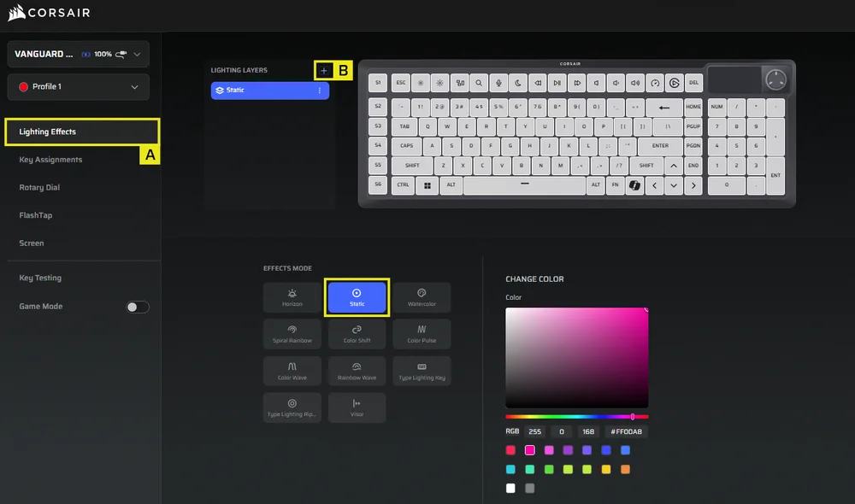Select the Visor lighting effect
Viewport: 855px width, 504px height.
click(357, 407)
